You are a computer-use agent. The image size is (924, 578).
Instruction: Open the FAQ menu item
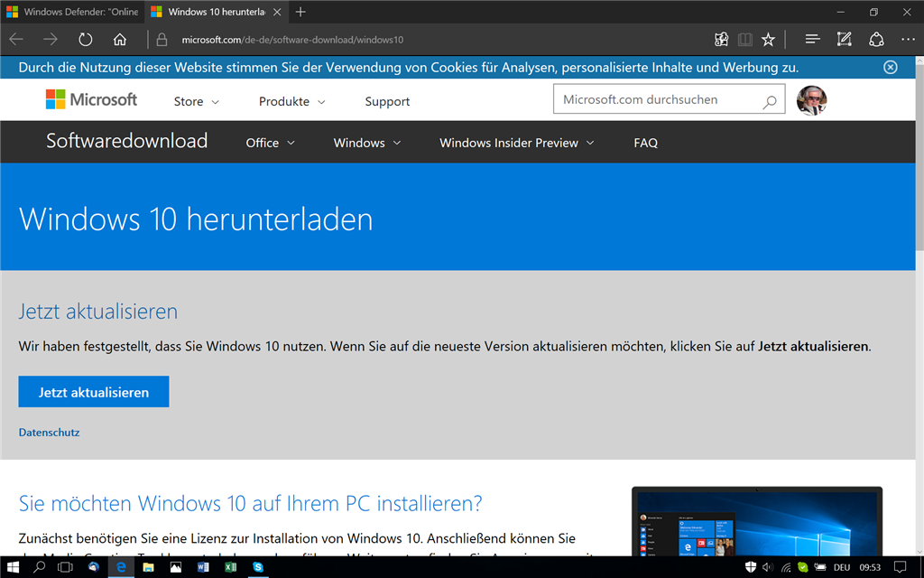[645, 143]
